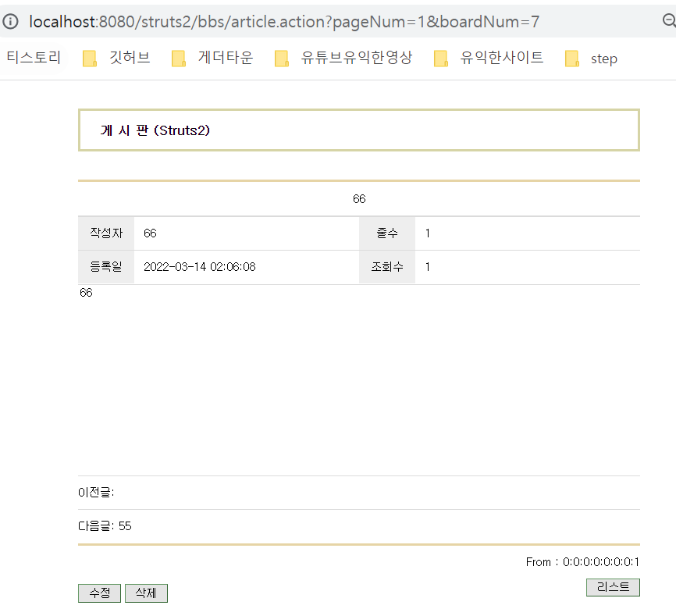The height and width of the screenshot is (616, 676).
Task: Open the next article link 55
Action: pyautogui.click(x=125, y=526)
